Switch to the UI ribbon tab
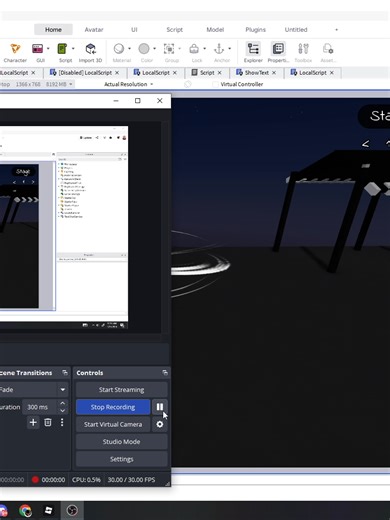This screenshot has width=390, height=520. (x=134, y=30)
